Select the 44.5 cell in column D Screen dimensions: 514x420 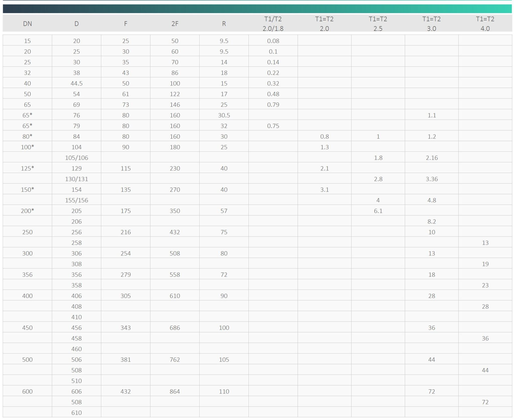pos(77,83)
